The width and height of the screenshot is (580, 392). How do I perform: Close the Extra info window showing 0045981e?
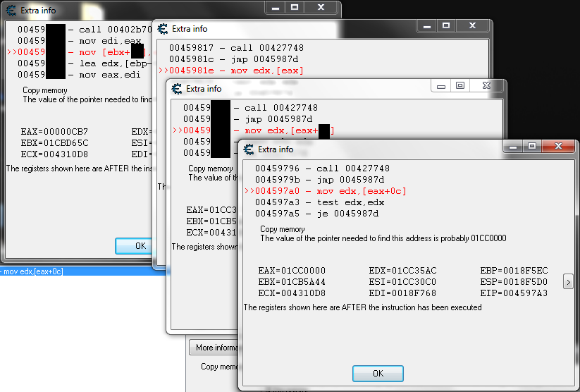(472, 25)
